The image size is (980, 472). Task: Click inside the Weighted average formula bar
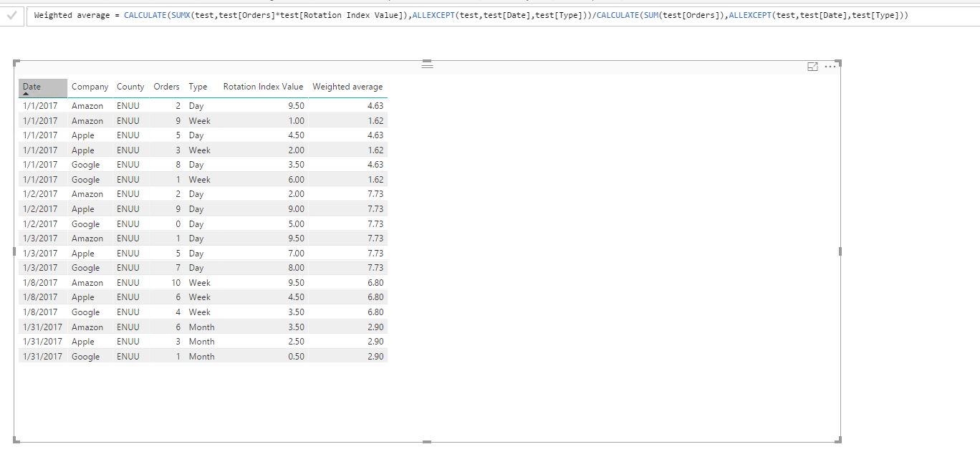point(501,15)
